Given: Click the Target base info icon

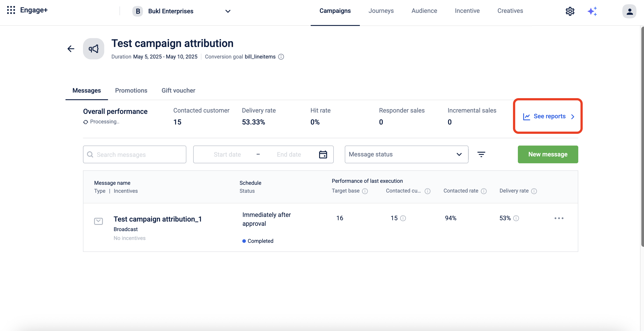Looking at the screenshot, I should tap(365, 191).
